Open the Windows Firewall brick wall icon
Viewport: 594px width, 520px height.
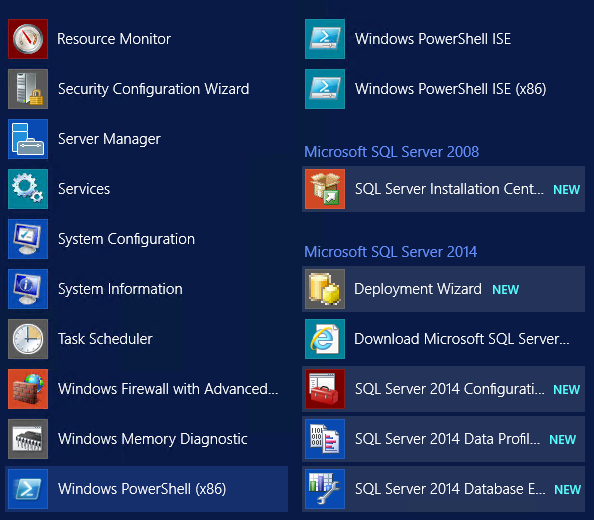pos(28,389)
